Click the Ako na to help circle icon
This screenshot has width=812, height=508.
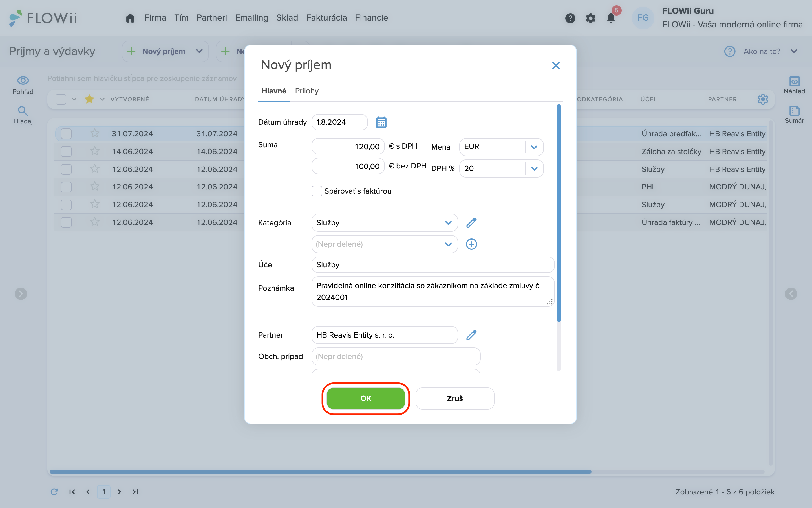(x=729, y=51)
